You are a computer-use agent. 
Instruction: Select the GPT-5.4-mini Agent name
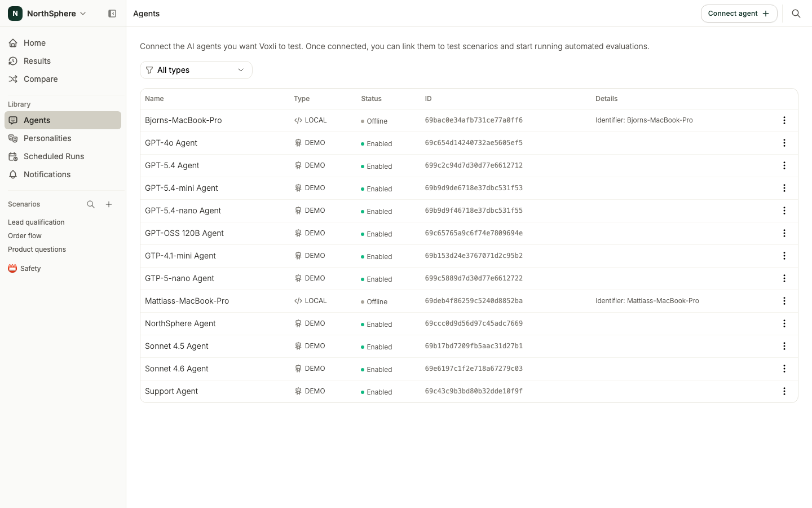tap(182, 188)
